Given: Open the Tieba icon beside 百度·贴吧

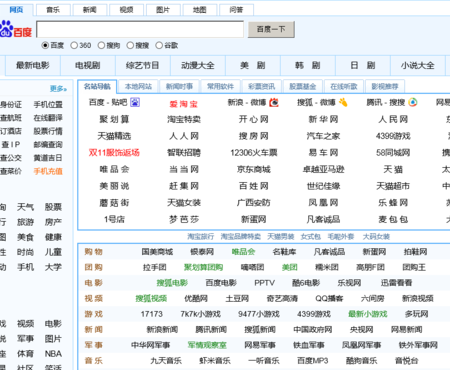Looking at the screenshot, I should coord(135,102).
